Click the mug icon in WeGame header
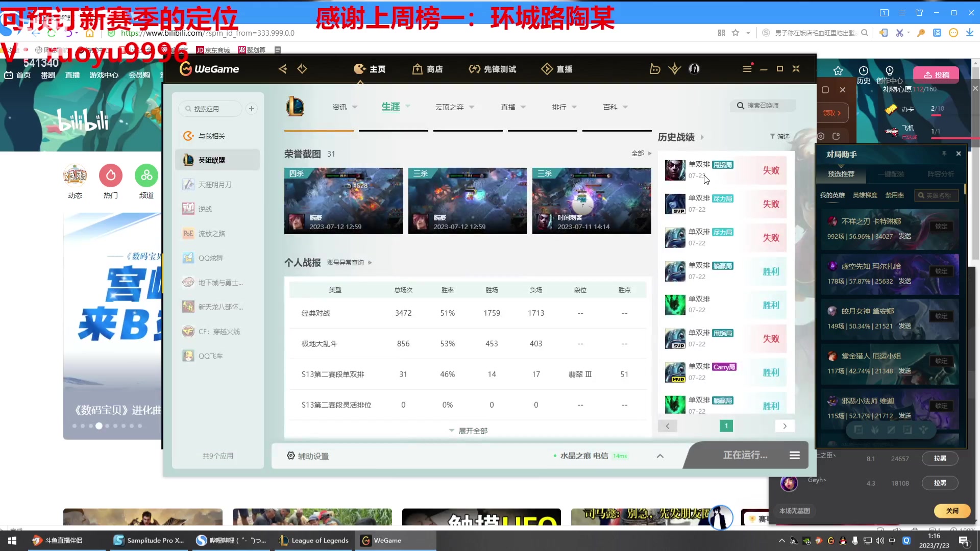 pyautogui.click(x=655, y=69)
